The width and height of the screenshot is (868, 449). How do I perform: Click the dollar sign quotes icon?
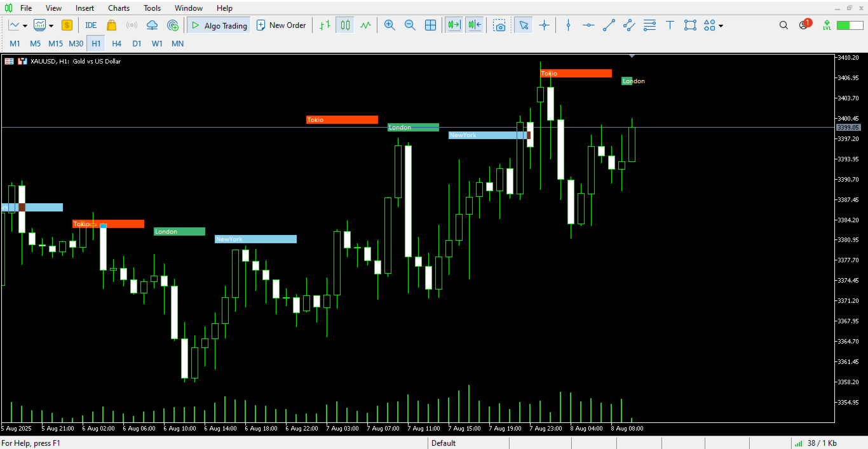67,25
